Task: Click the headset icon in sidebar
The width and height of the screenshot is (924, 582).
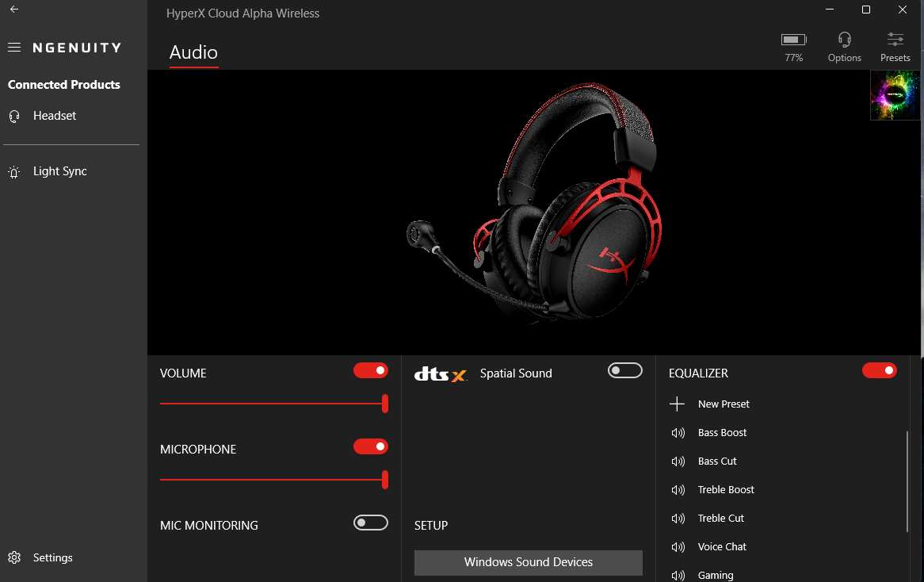Action: (14, 117)
